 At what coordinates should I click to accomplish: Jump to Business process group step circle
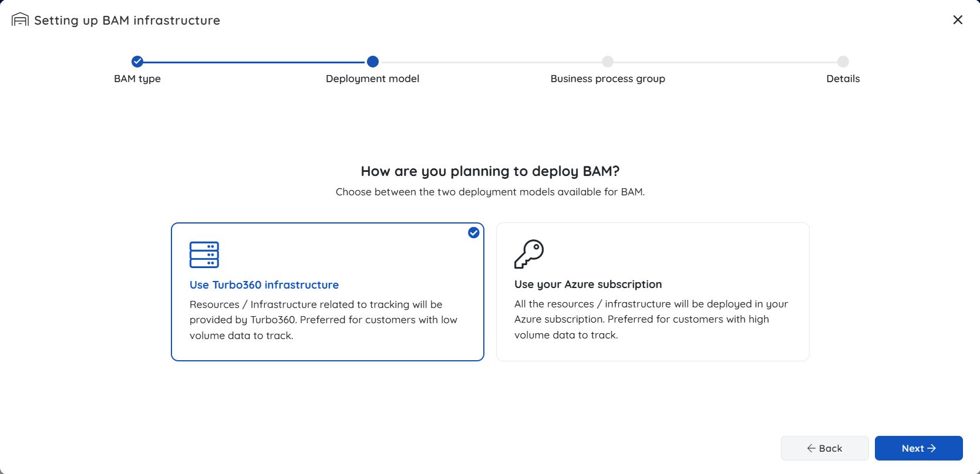tap(608, 62)
